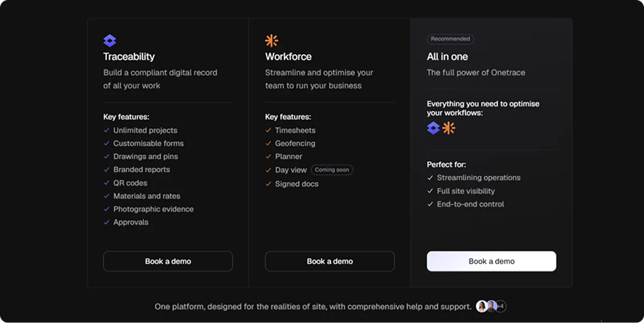Click the Full site visibility text
This screenshot has height=323, width=644.
coord(466,191)
